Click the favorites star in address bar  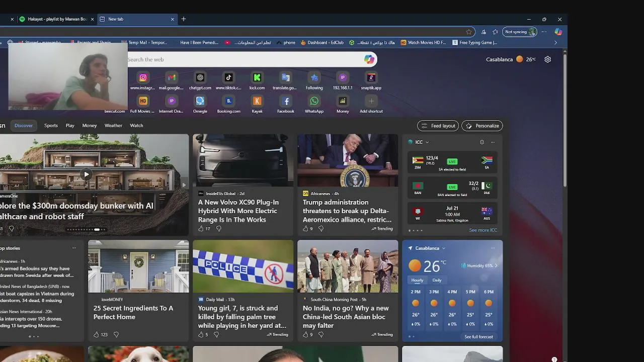click(469, 32)
